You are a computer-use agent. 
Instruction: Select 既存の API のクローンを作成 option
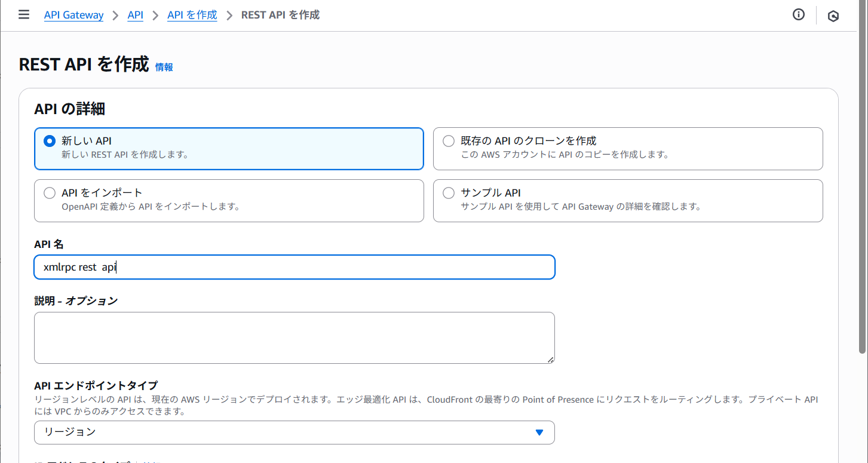pos(448,142)
